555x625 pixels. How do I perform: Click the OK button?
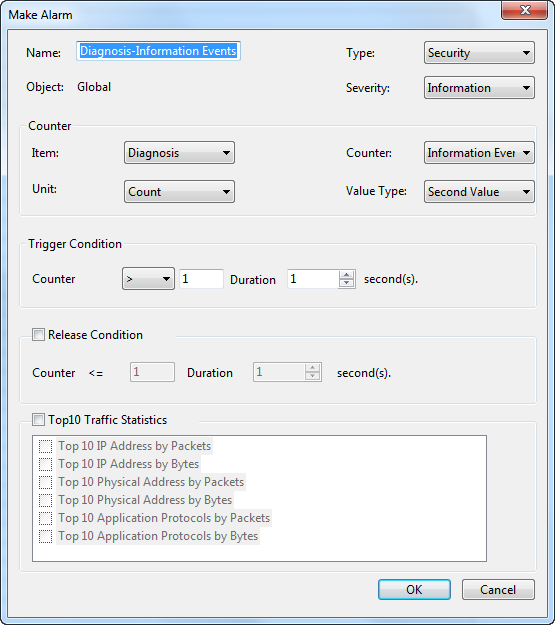(x=414, y=590)
